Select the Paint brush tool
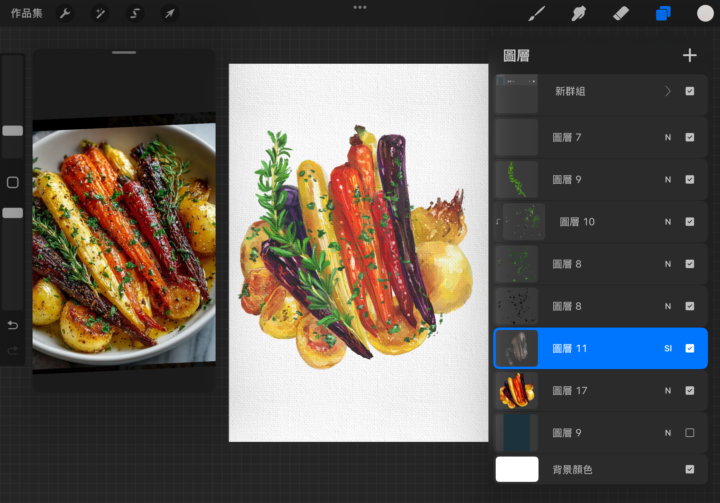Viewport: 720px width, 503px height. tap(537, 13)
